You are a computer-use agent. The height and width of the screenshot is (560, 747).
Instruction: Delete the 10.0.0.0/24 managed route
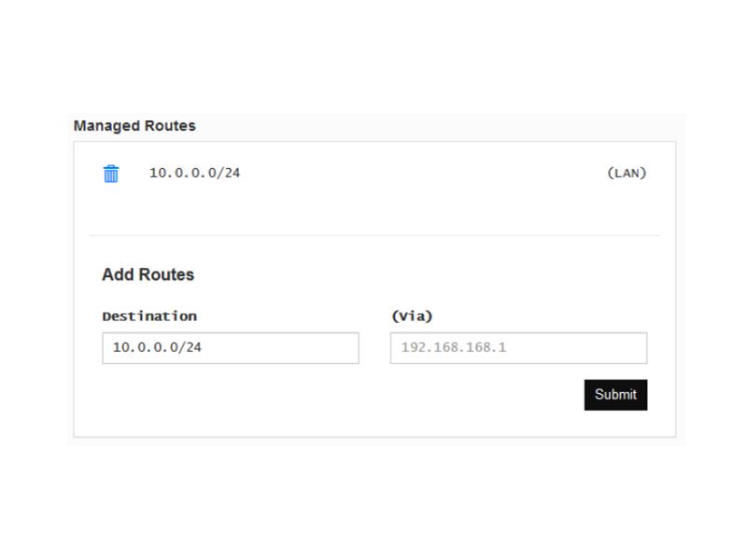point(111,174)
